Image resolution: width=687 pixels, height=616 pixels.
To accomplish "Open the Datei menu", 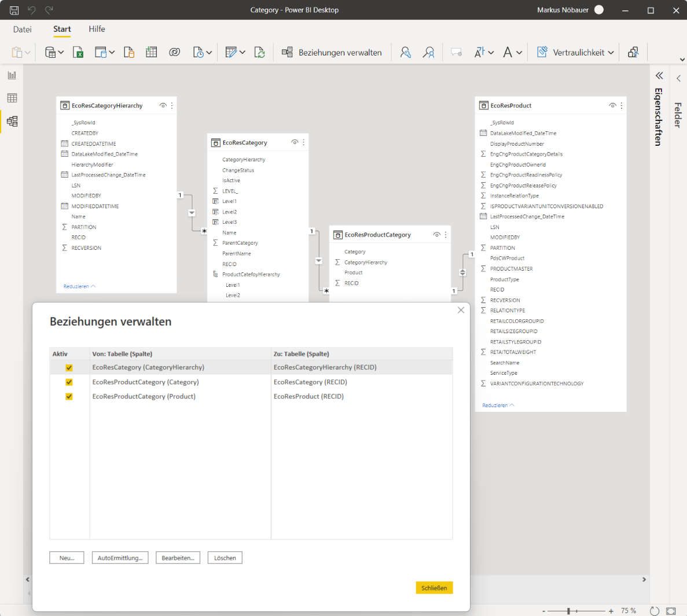I will point(23,29).
